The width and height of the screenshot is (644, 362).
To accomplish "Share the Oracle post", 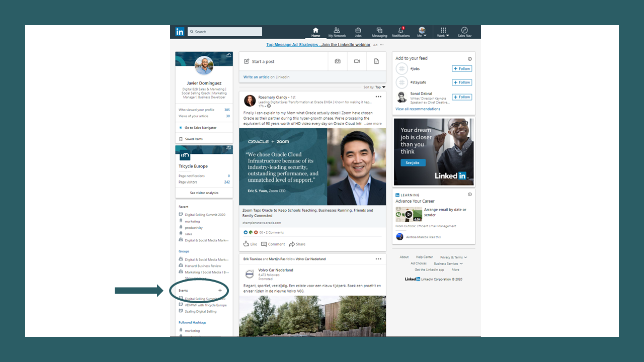I will click(297, 244).
